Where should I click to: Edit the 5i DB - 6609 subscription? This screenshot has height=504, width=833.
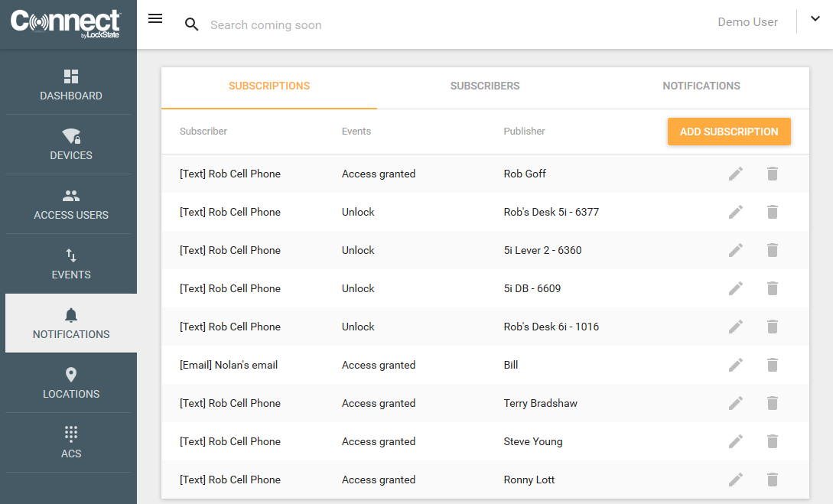[736, 288]
